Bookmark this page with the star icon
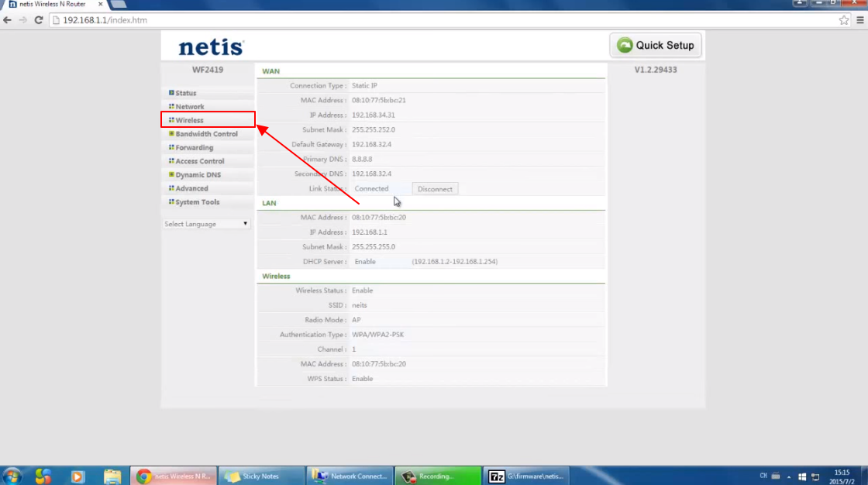This screenshot has width=868, height=485. tap(844, 20)
